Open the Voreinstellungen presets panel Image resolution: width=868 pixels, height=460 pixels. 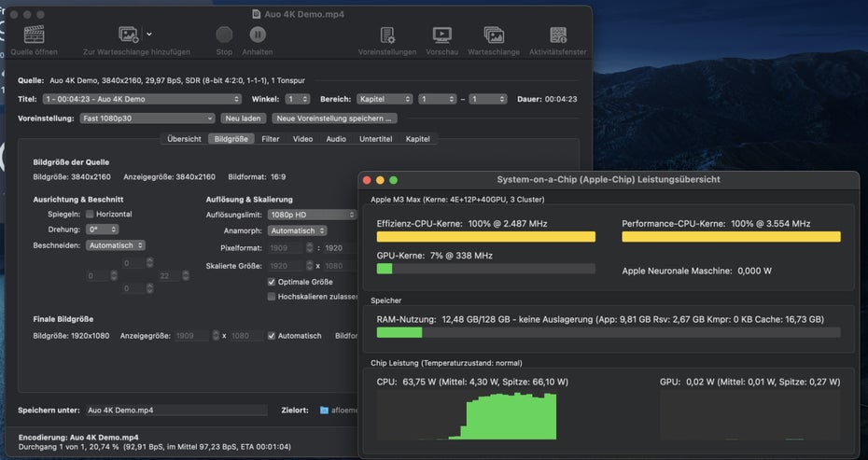387,35
